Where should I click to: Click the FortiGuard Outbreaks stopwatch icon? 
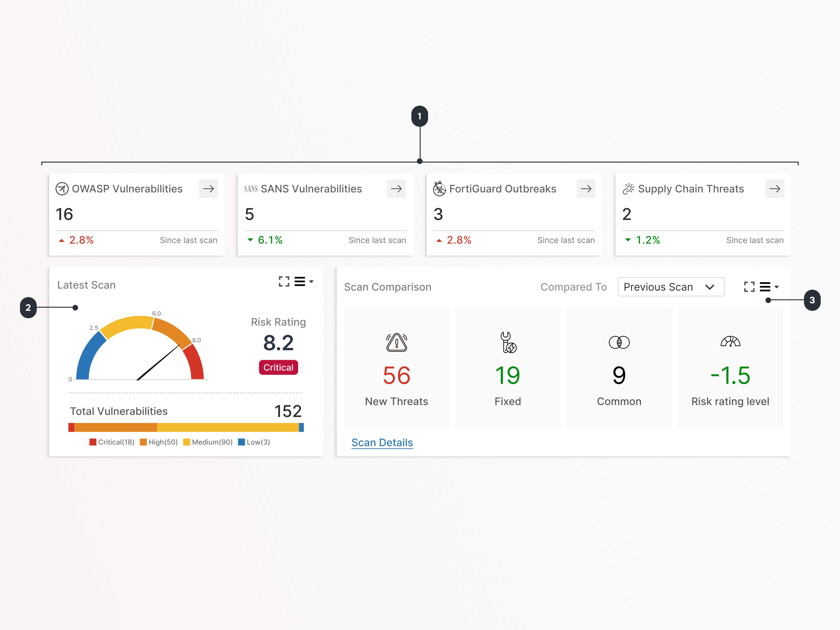point(439,189)
